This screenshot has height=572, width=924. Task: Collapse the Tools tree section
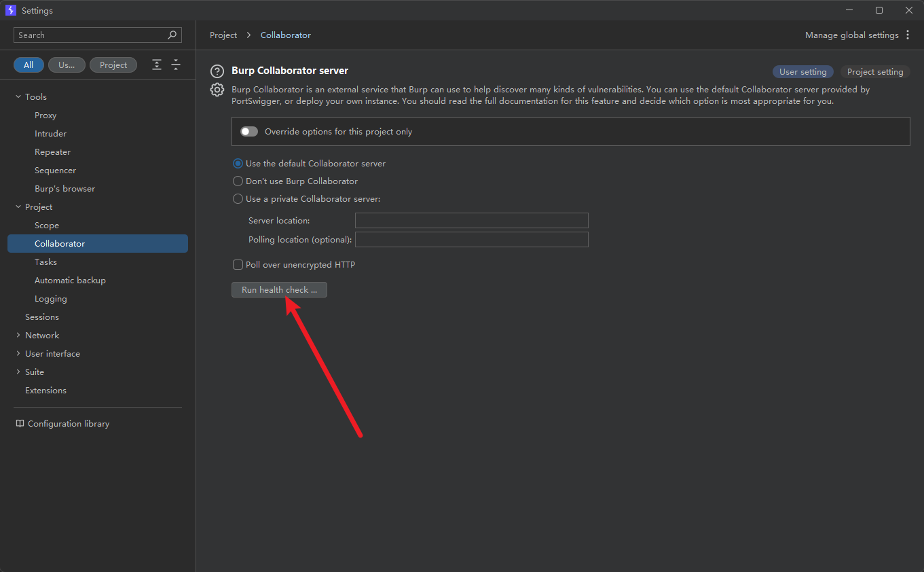coord(18,97)
